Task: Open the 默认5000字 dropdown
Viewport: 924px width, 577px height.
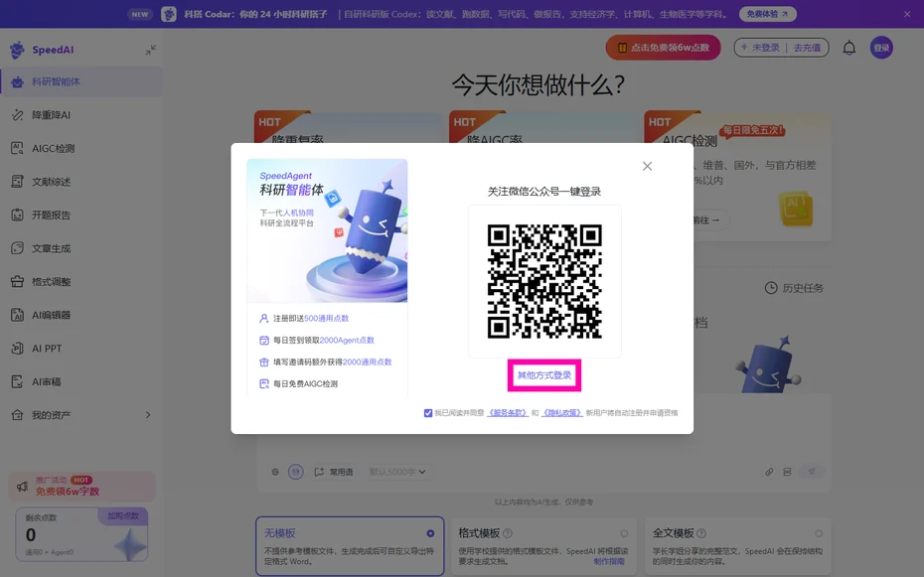Action: [397, 472]
